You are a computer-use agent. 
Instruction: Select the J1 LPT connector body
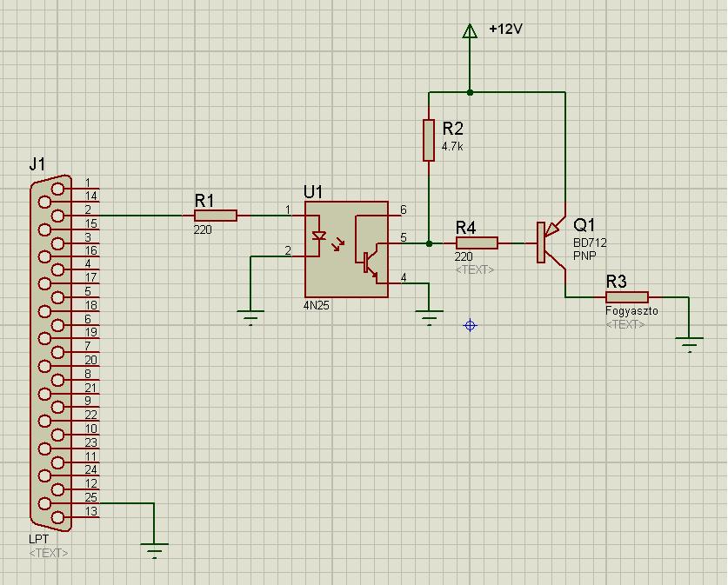coord(51,353)
